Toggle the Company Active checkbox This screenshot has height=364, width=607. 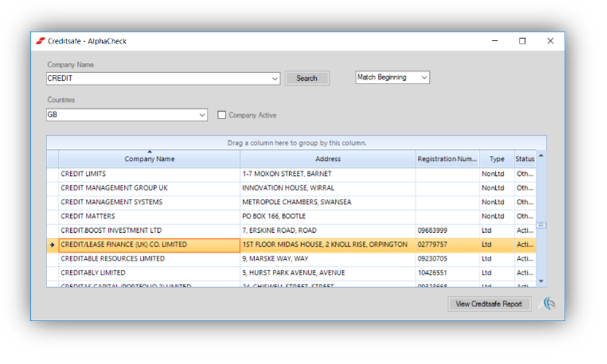221,115
